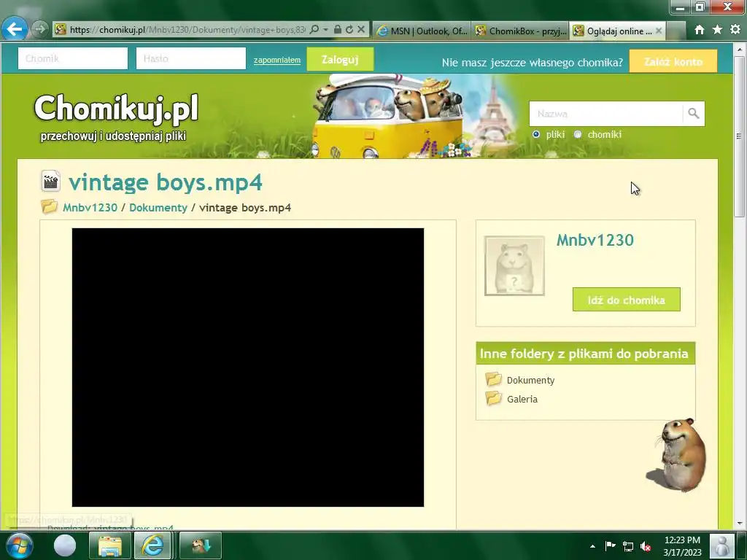Open the address bar search magnifier icon

pos(314,29)
